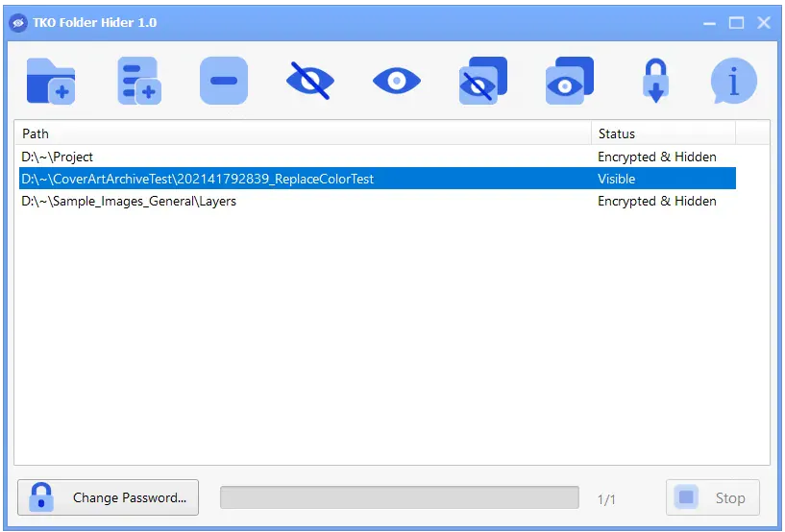Click the Visible status cell

(616, 179)
